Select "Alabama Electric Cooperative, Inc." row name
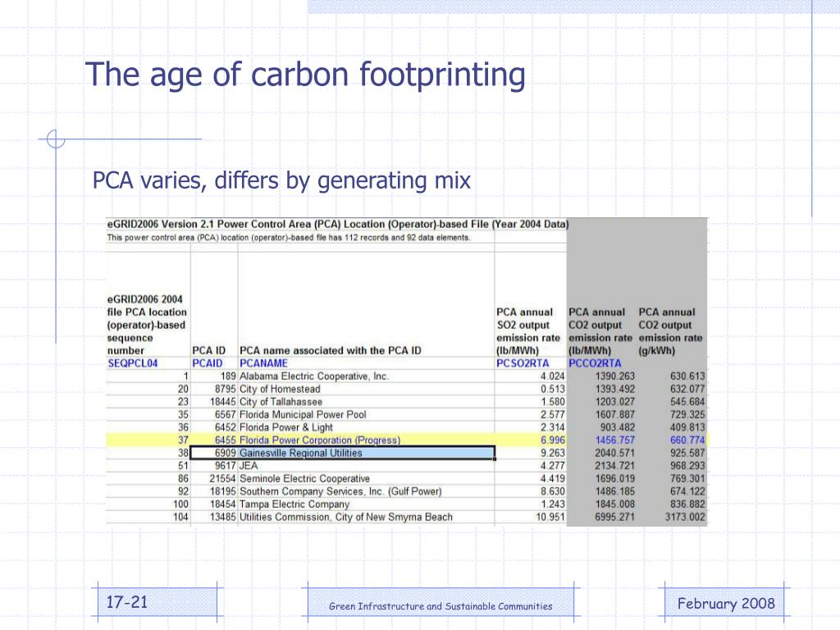Screen dimensions: 840x630 tap(314, 376)
